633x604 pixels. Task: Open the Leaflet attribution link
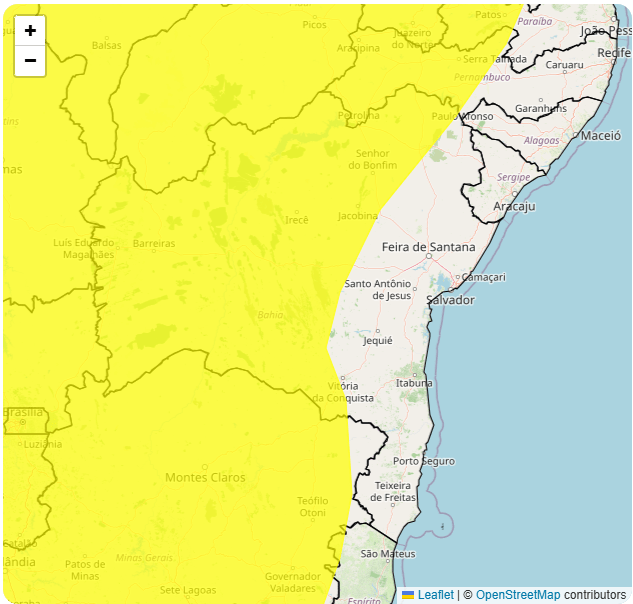click(436, 595)
